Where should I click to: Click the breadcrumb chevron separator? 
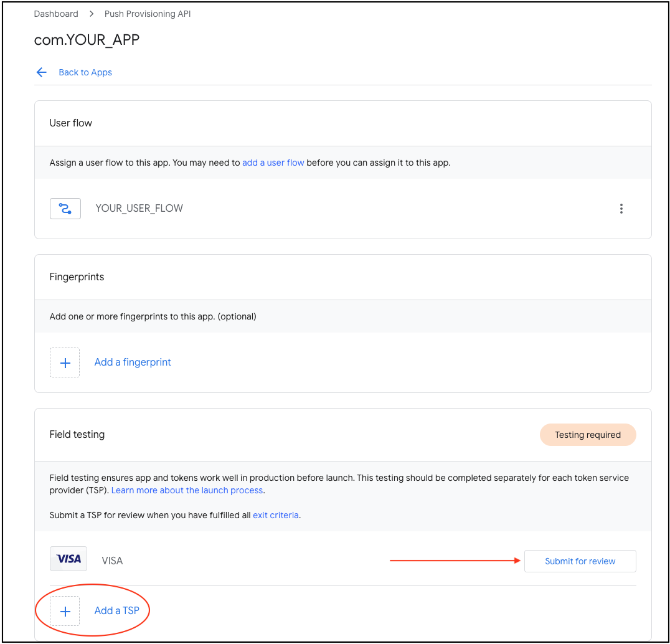(92, 14)
